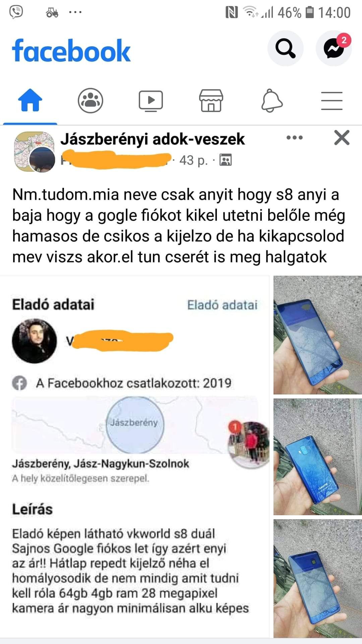Open Facebook search with the magnifier icon
The height and width of the screenshot is (644, 362).
click(x=286, y=48)
